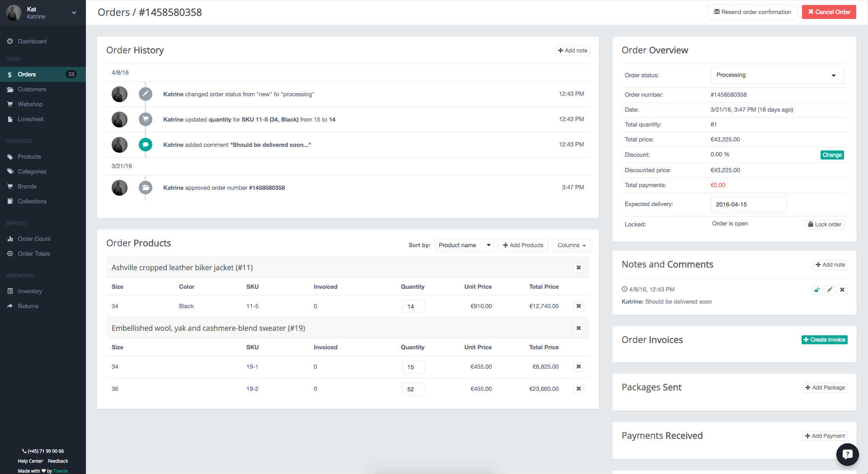Screen dimensions: 868x474
Task: Open Inventory from the sidebar
Action: pos(30,291)
